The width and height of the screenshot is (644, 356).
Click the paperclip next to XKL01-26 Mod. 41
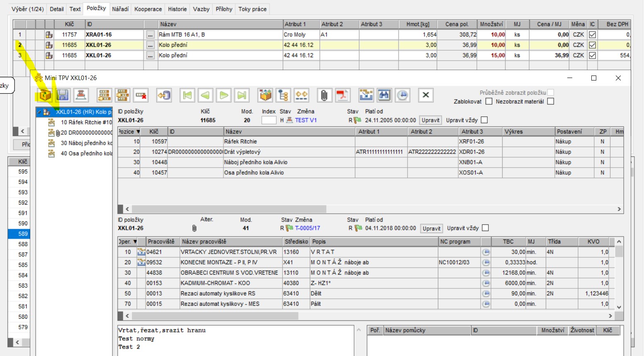(194, 228)
